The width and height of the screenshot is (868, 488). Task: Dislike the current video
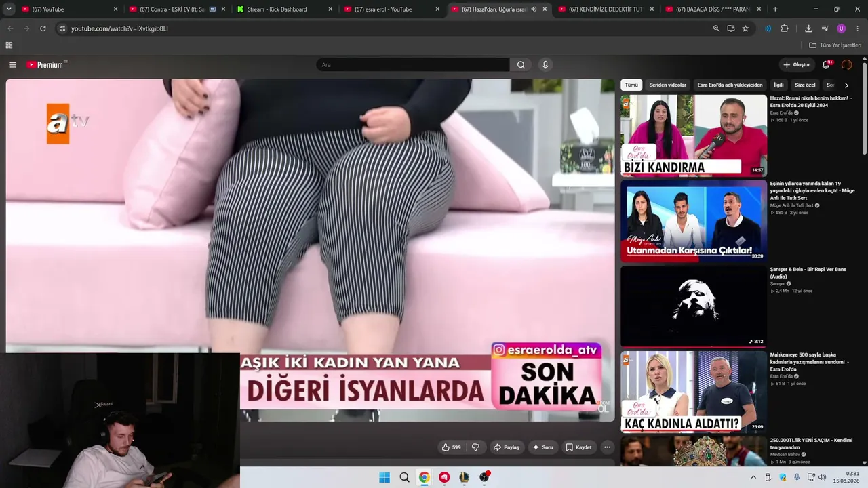[475, 447]
